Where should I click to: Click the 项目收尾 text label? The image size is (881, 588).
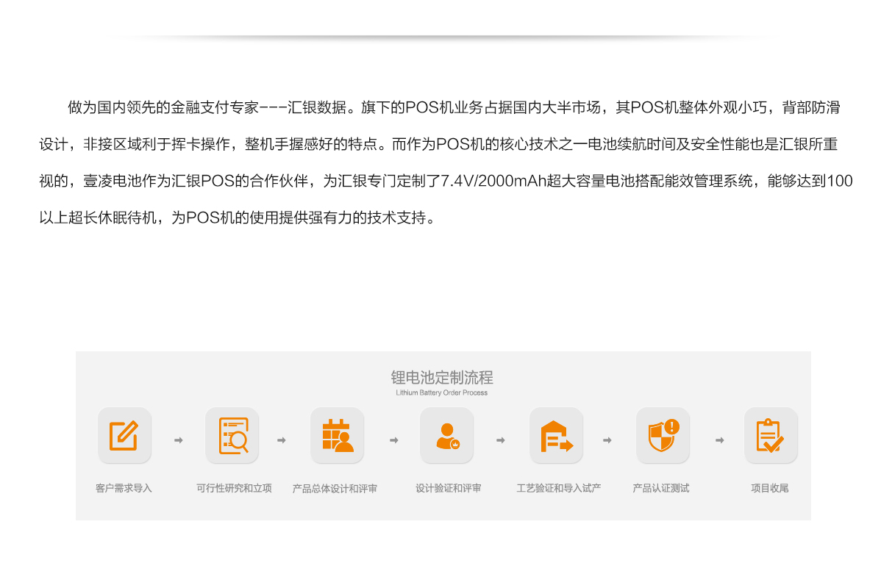coord(769,488)
